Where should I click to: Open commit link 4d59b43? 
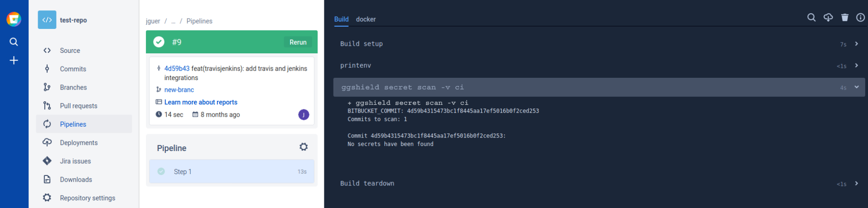click(x=177, y=68)
